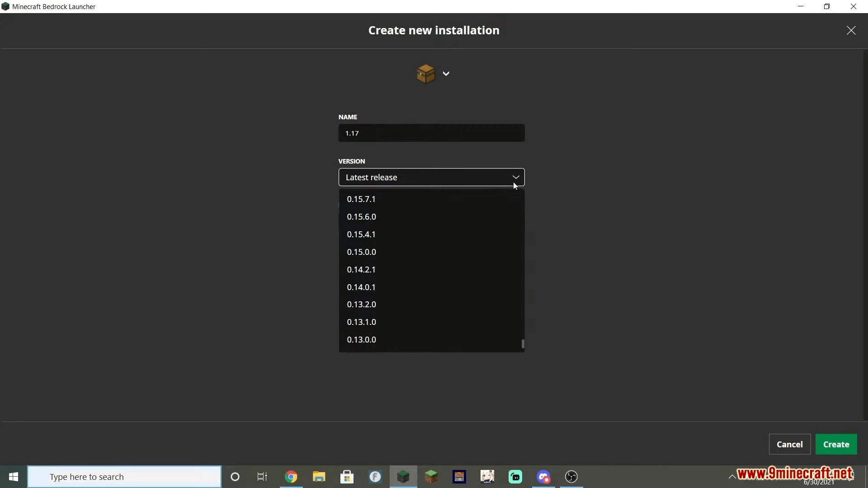Click the Minecraft block icon in taskbar
Image resolution: width=868 pixels, height=488 pixels.
(402, 477)
